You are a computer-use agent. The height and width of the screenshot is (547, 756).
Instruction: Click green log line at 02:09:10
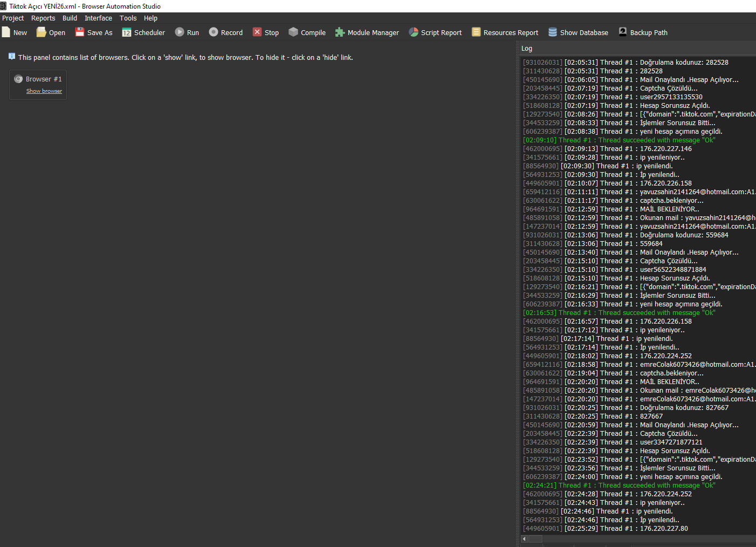point(619,140)
